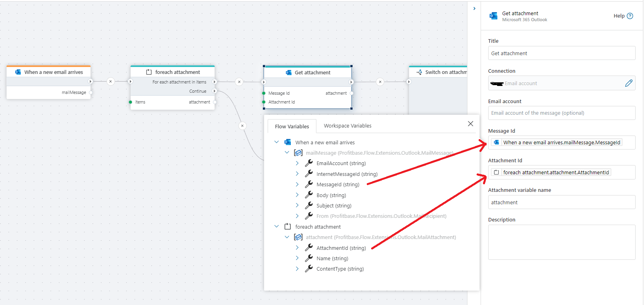Collapse the When a new email arrives tree group

point(276,142)
